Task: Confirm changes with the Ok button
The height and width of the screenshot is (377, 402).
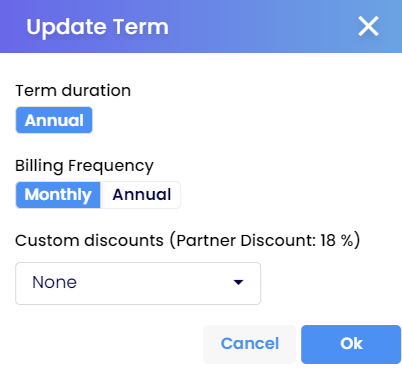Action: [351, 344]
